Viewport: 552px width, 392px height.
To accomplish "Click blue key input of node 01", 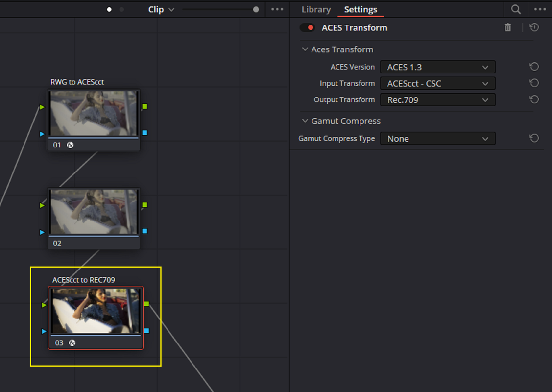I will (x=42, y=134).
